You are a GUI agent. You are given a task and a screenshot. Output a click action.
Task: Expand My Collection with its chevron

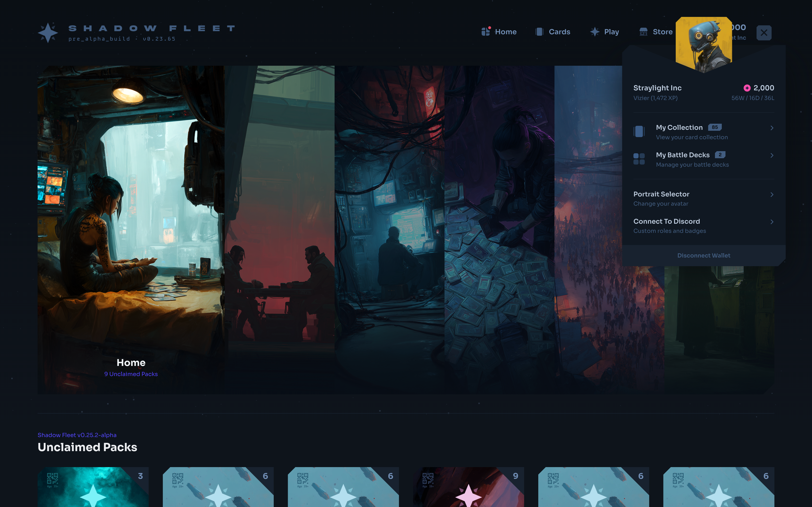point(772,128)
